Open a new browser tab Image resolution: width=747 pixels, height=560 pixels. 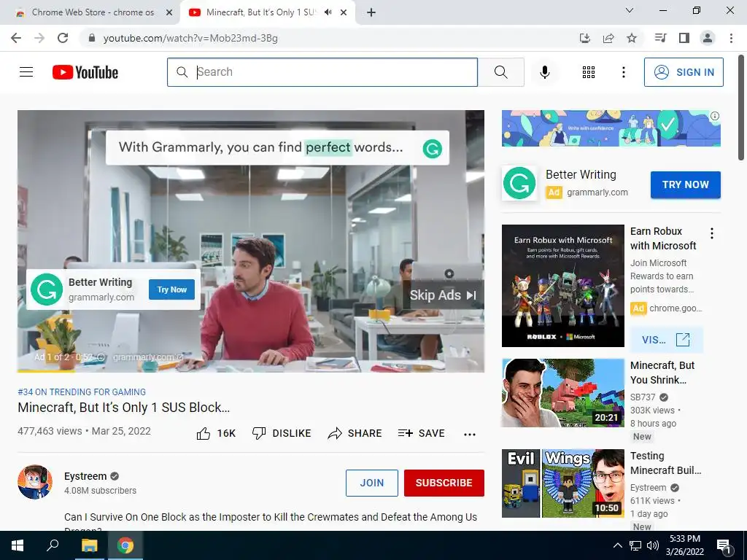pos(371,12)
